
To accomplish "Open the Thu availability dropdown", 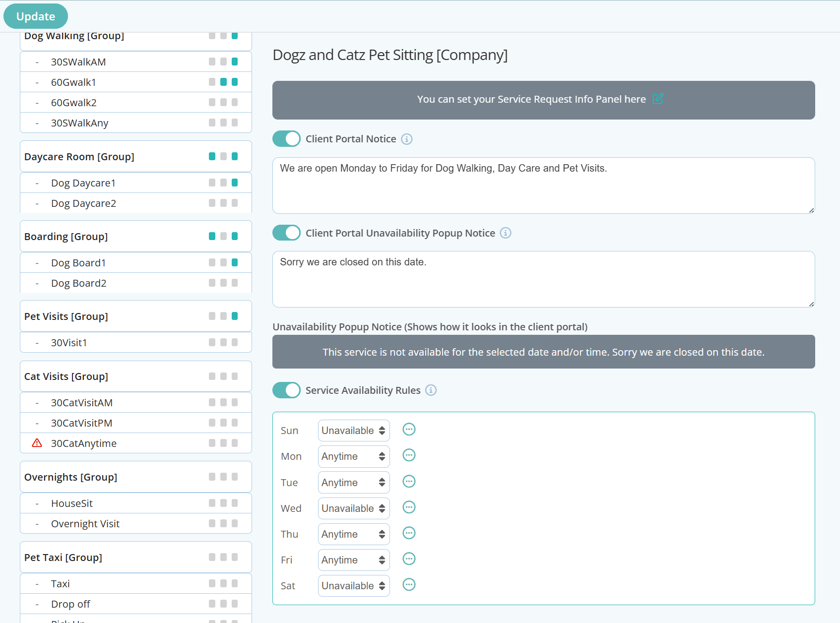I will pyautogui.click(x=354, y=534).
